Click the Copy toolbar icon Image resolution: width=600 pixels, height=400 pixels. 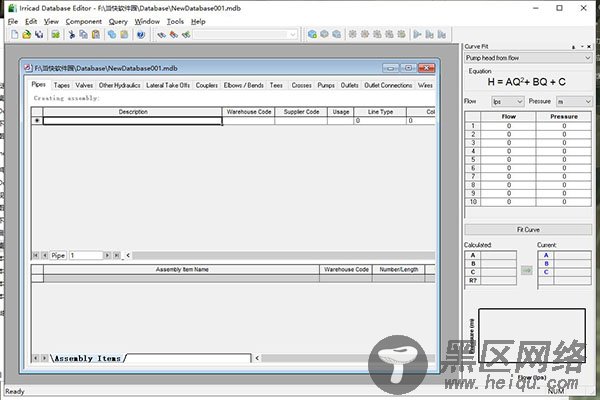(x=83, y=35)
